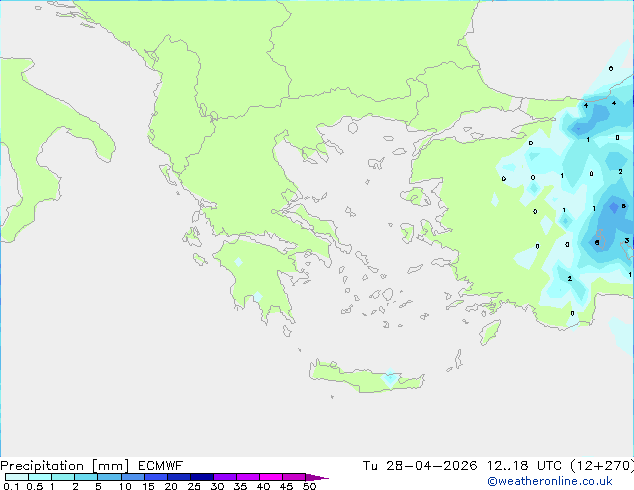The image size is (634, 490).
Task: Click the '(12+270)' forecast offset text
Action: point(602,466)
